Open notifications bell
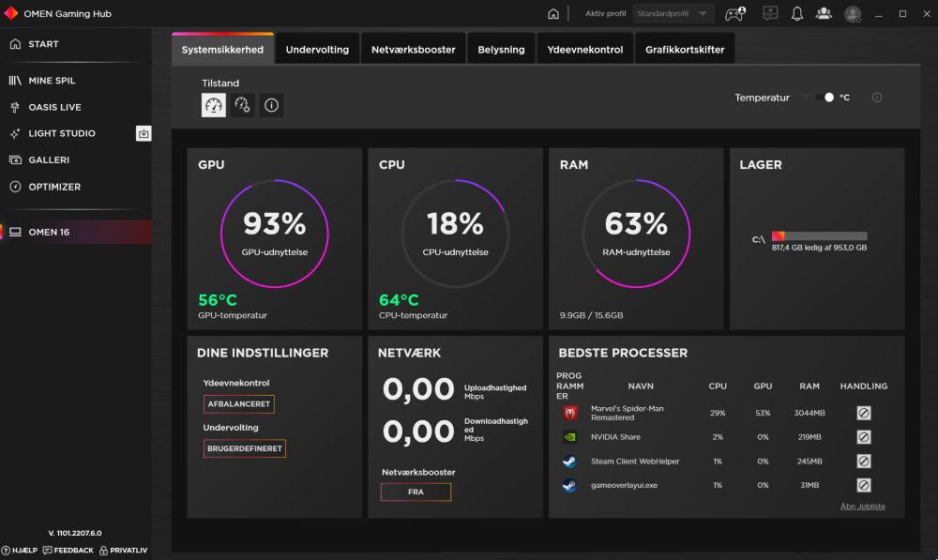Image resolution: width=938 pixels, height=560 pixels. click(x=796, y=14)
